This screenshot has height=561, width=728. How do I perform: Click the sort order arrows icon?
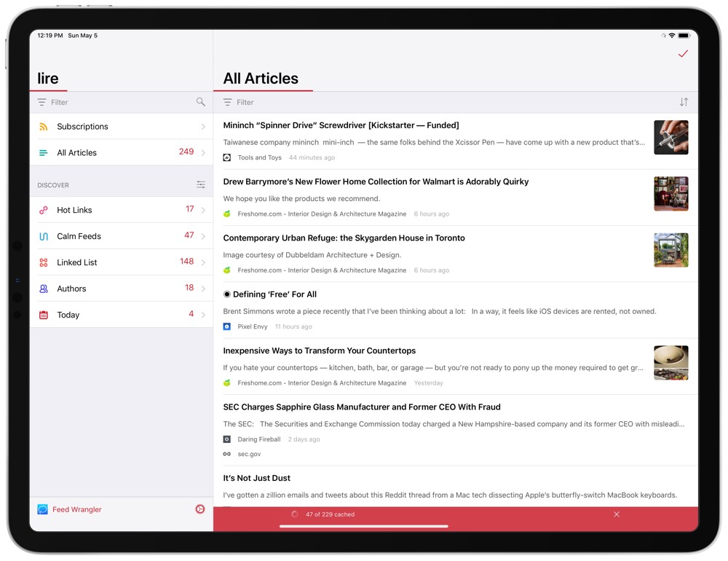684,102
